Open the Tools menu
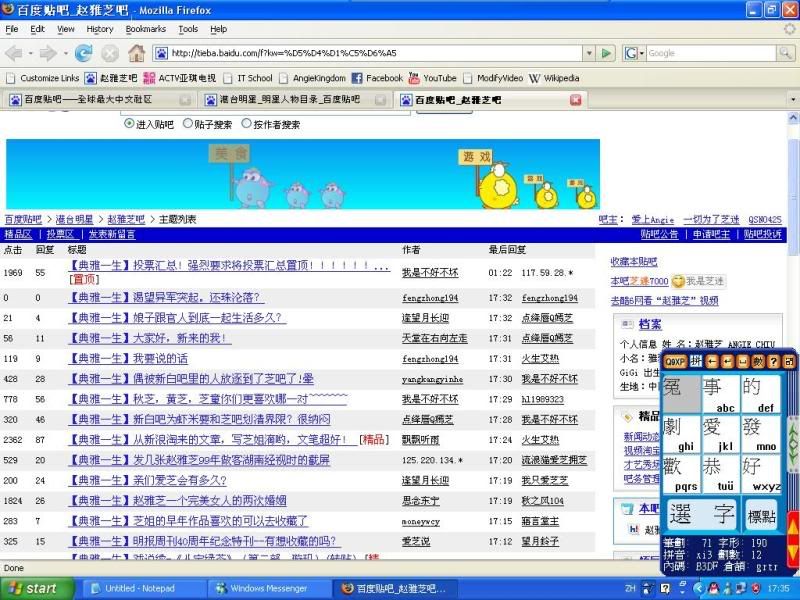The width and height of the screenshot is (800, 600). 188,29
